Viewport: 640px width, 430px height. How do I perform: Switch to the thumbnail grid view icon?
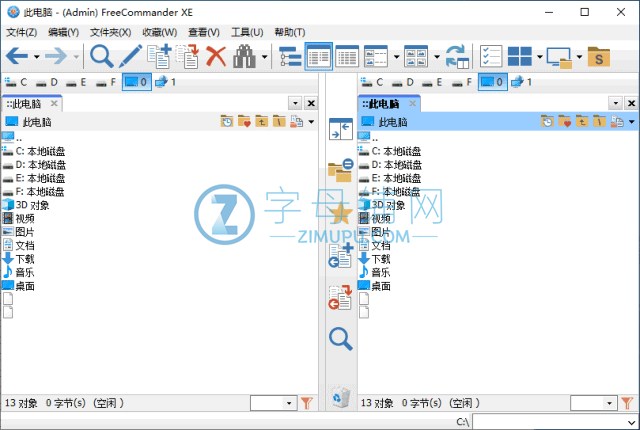click(x=416, y=56)
